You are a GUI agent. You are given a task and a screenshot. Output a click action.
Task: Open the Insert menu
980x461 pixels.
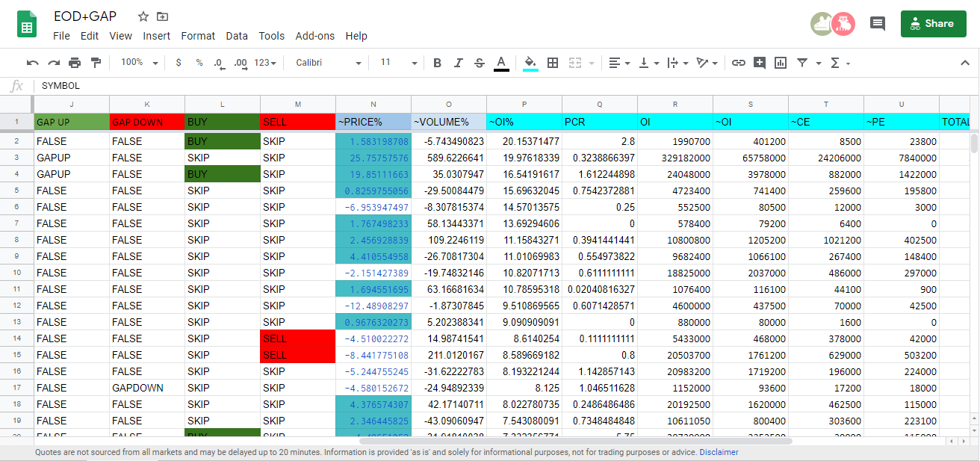coord(157,36)
